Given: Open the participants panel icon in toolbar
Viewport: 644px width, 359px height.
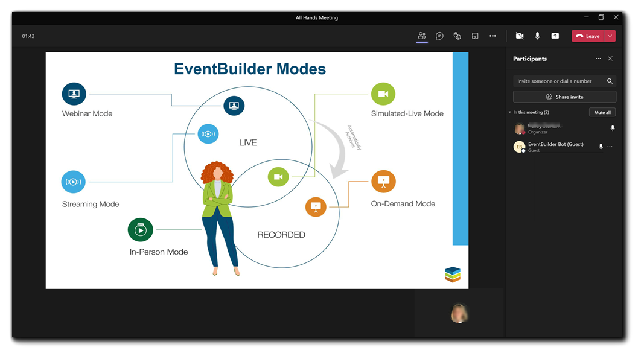Looking at the screenshot, I should coord(422,36).
